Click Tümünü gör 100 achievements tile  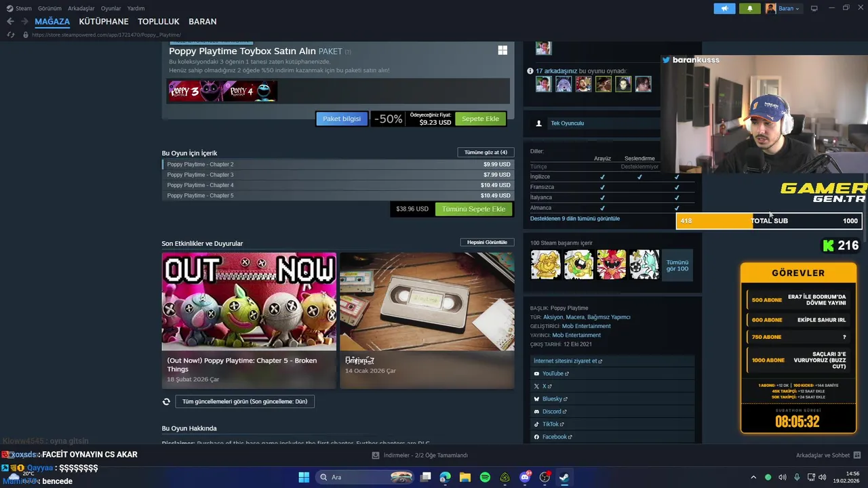pos(677,265)
